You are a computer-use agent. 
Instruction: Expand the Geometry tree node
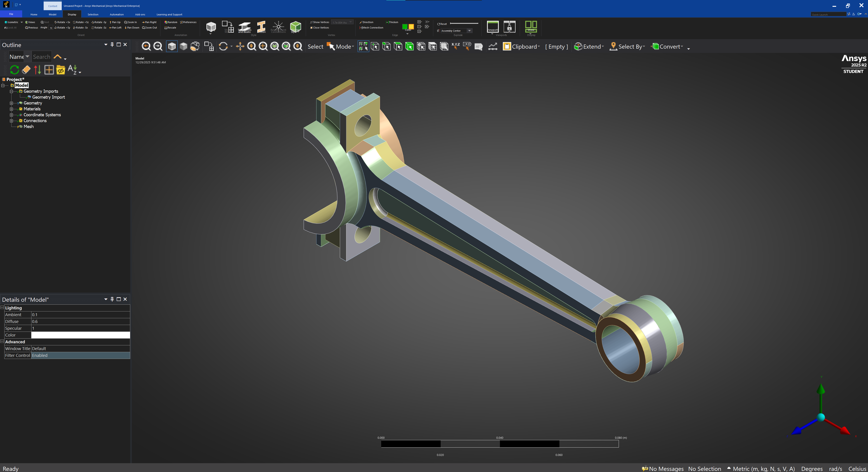(x=11, y=103)
